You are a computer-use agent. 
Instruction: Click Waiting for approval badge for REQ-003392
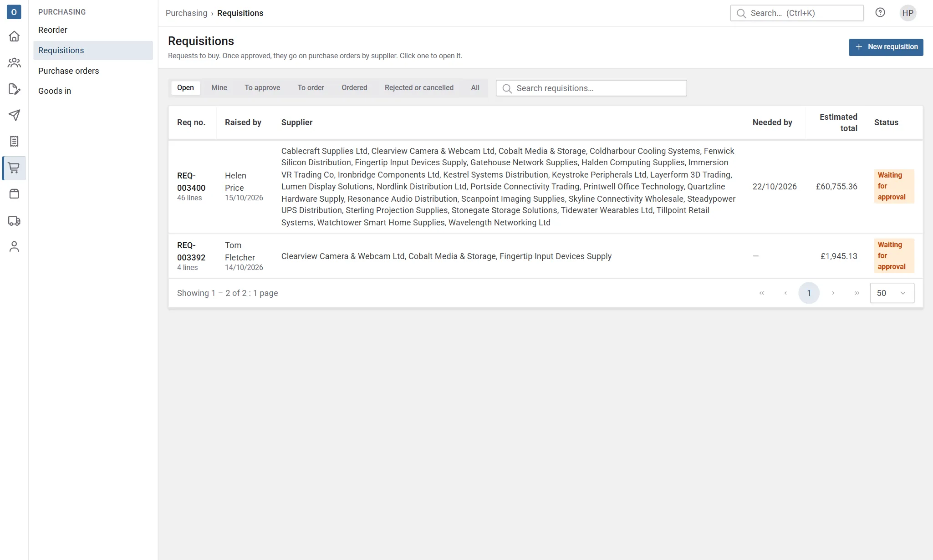894,256
